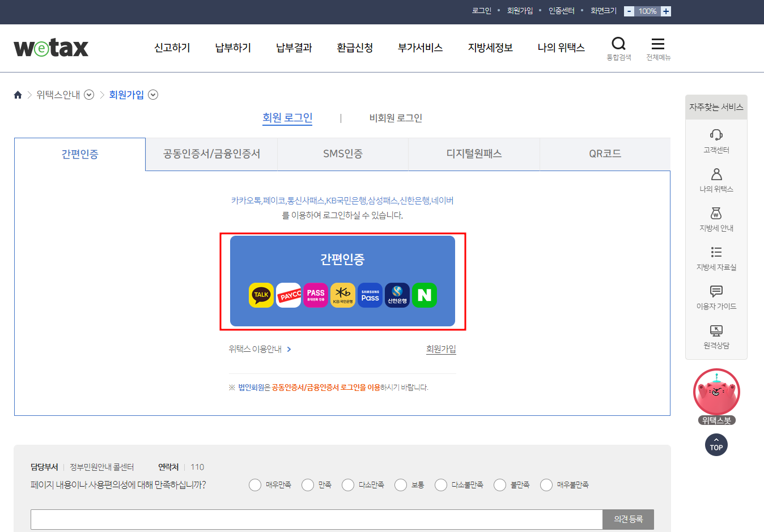Choose PAYCO as the login method
The image size is (764, 532).
288,295
